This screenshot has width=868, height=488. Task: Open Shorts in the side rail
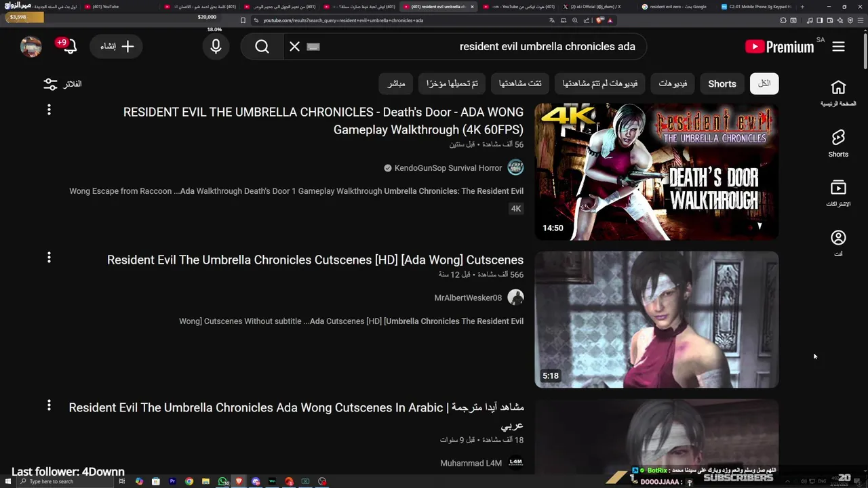coord(838,144)
